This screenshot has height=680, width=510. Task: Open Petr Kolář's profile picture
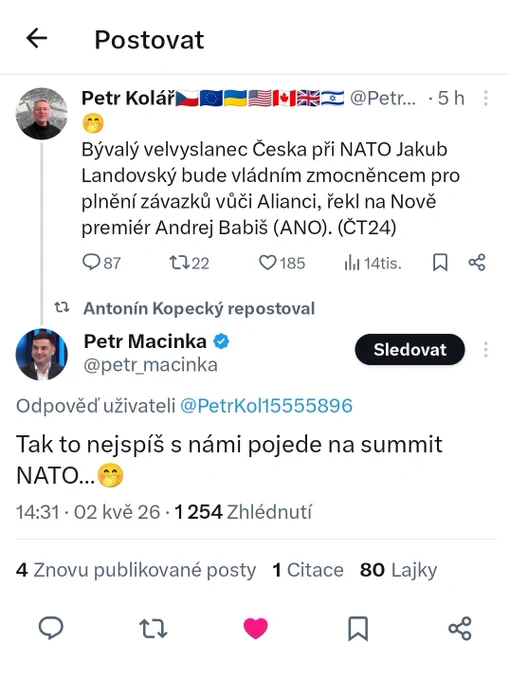(42, 114)
